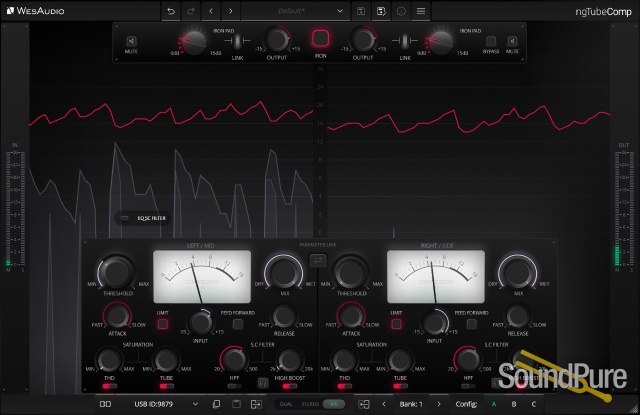This screenshot has height=415, width=640.
Task: Switch on the Left/Mid HPF toggle
Action: (x=234, y=386)
